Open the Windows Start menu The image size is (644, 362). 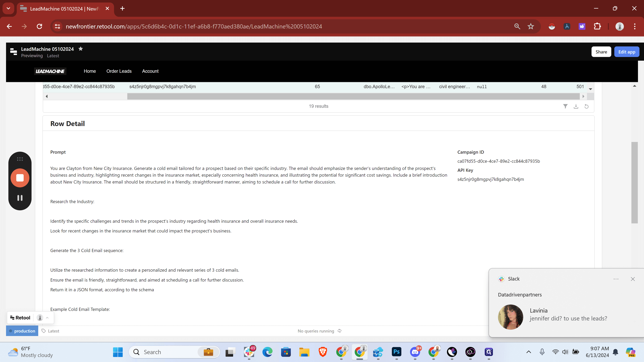118,352
